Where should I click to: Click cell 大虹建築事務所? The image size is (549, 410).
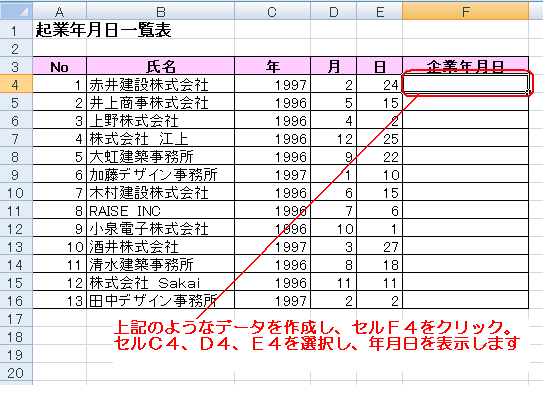click(160, 156)
